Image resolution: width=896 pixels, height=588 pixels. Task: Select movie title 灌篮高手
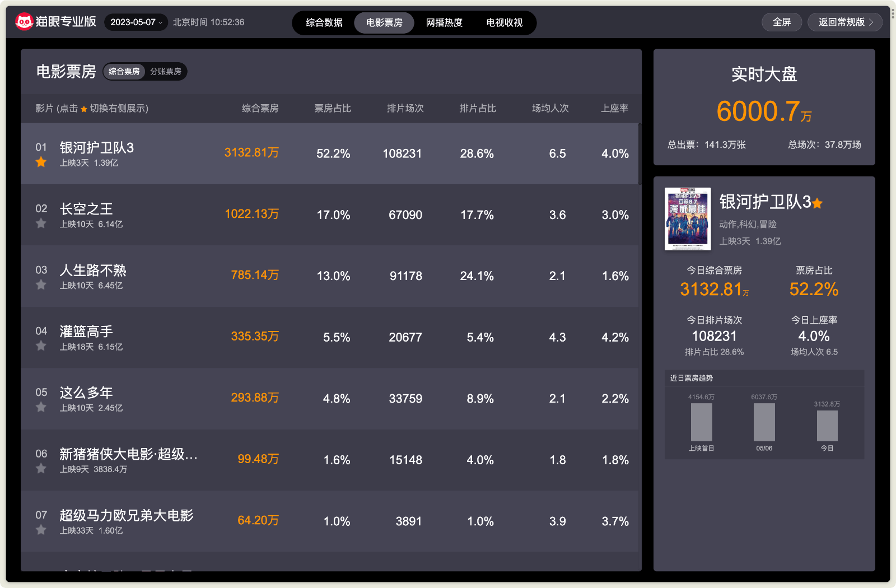pyautogui.click(x=86, y=332)
